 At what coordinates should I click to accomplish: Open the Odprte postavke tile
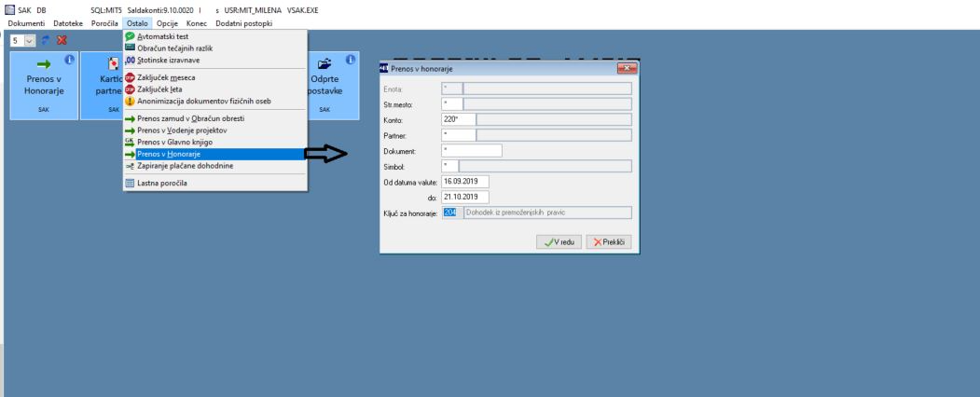coord(333,86)
